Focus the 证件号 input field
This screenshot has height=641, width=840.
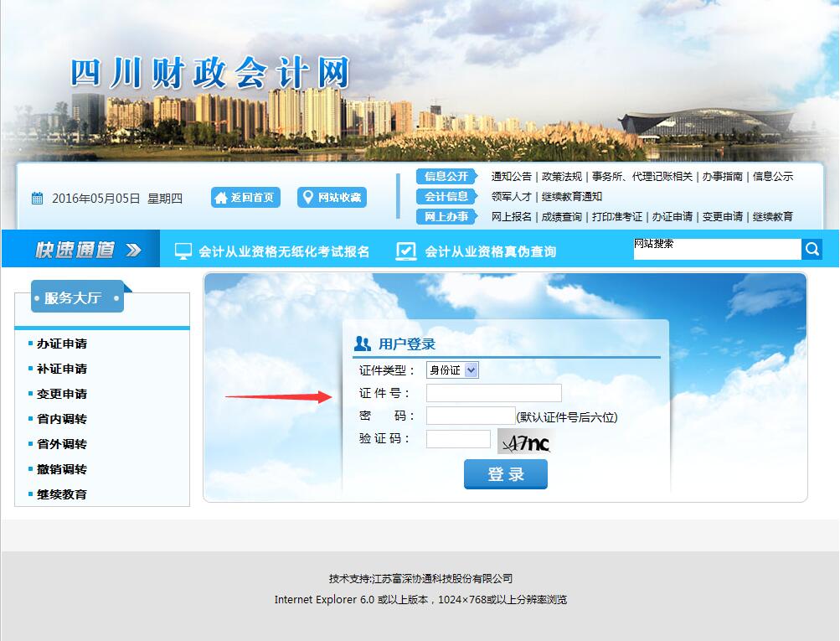pos(494,393)
